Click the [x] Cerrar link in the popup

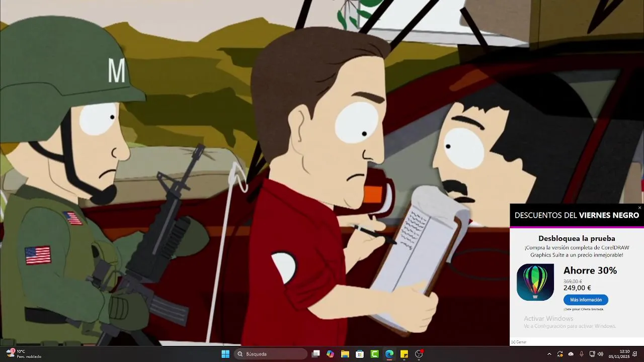pos(519,342)
